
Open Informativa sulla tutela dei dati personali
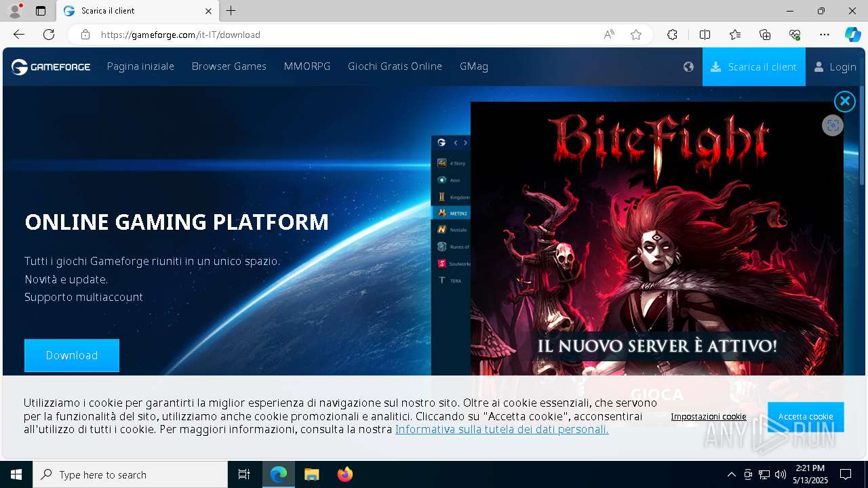pyautogui.click(x=502, y=429)
